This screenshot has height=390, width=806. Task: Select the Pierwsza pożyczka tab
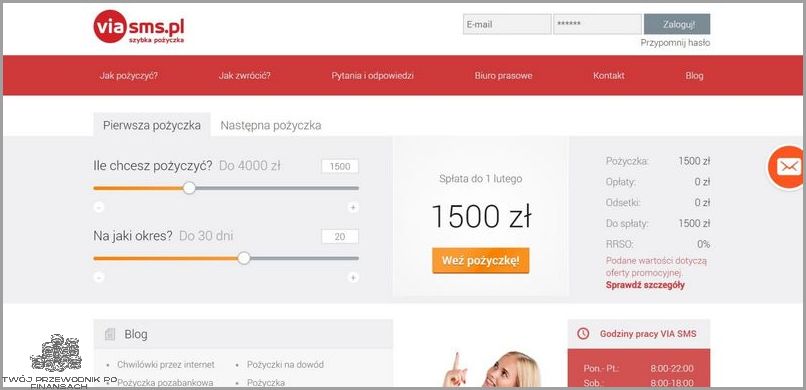coord(152,125)
